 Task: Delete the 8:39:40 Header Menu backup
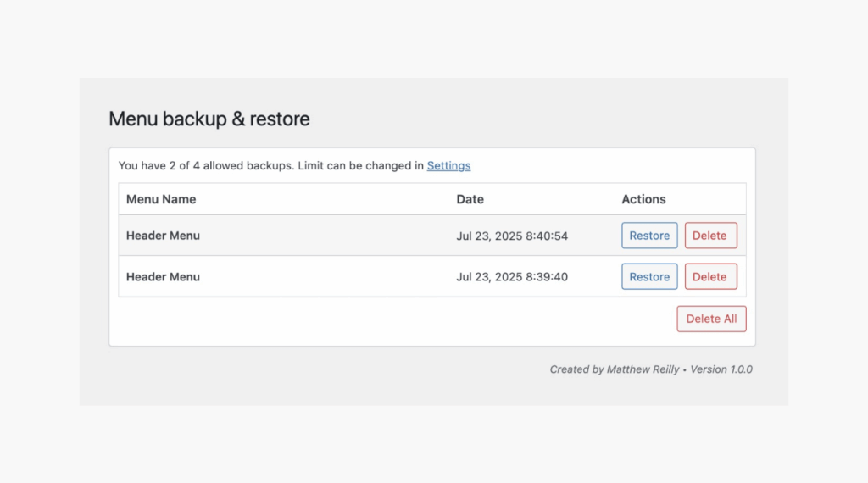coord(710,277)
